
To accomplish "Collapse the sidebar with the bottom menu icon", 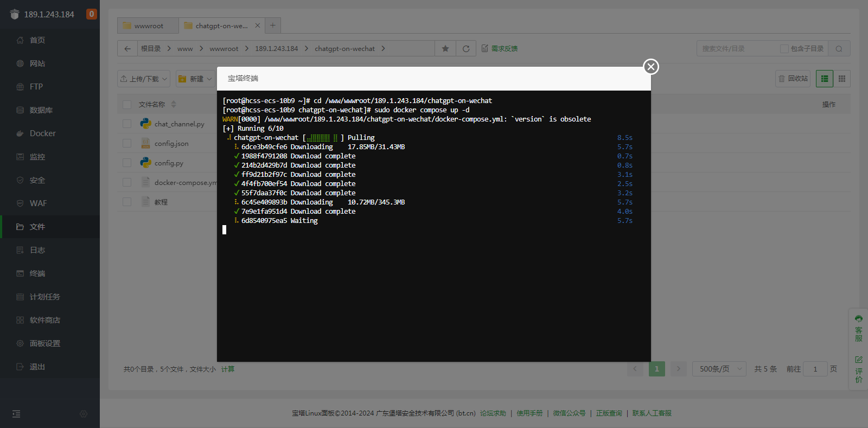I will [16, 414].
